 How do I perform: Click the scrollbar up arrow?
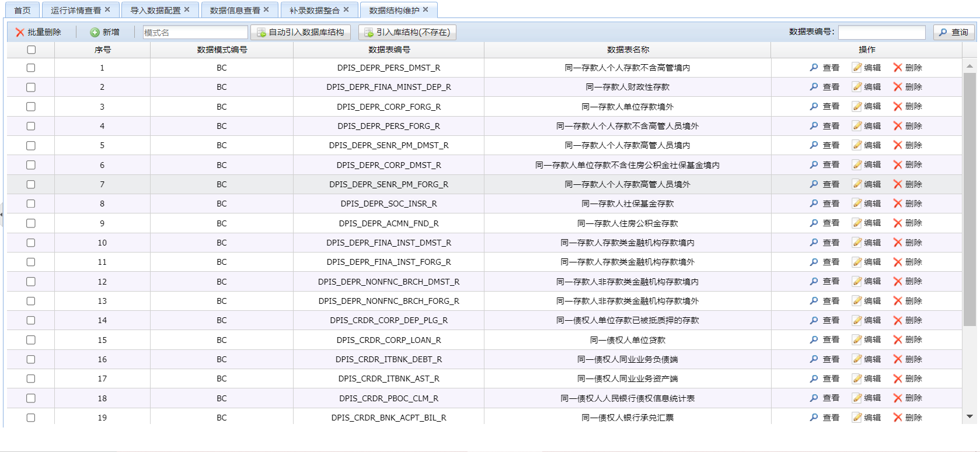tap(969, 66)
